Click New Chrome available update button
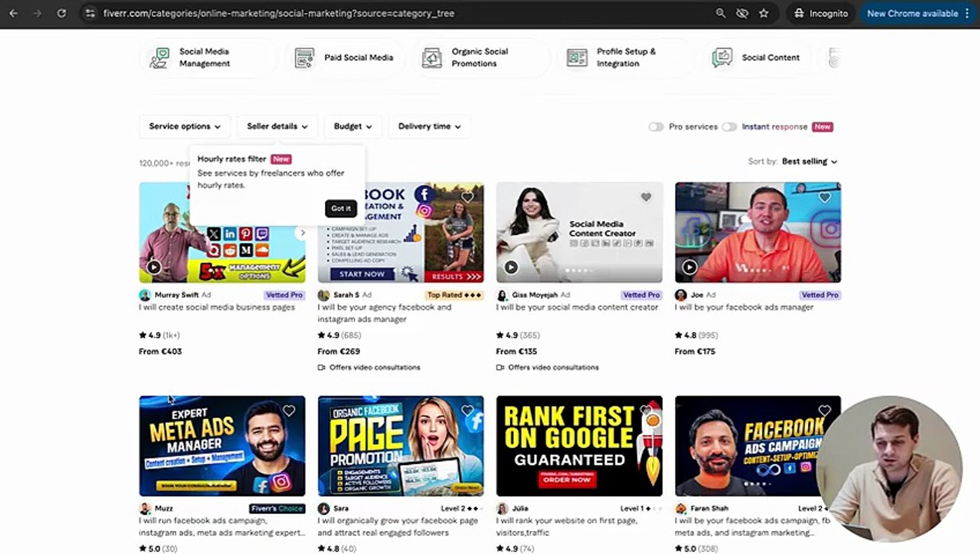 tap(918, 13)
